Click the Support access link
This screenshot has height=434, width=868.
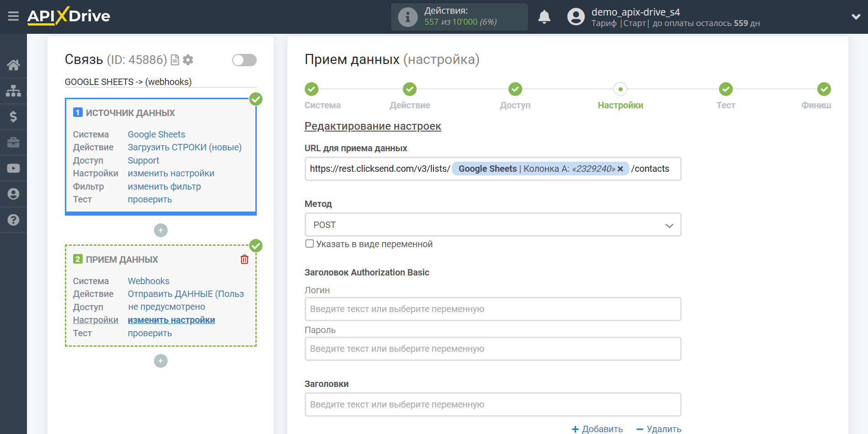tap(143, 160)
